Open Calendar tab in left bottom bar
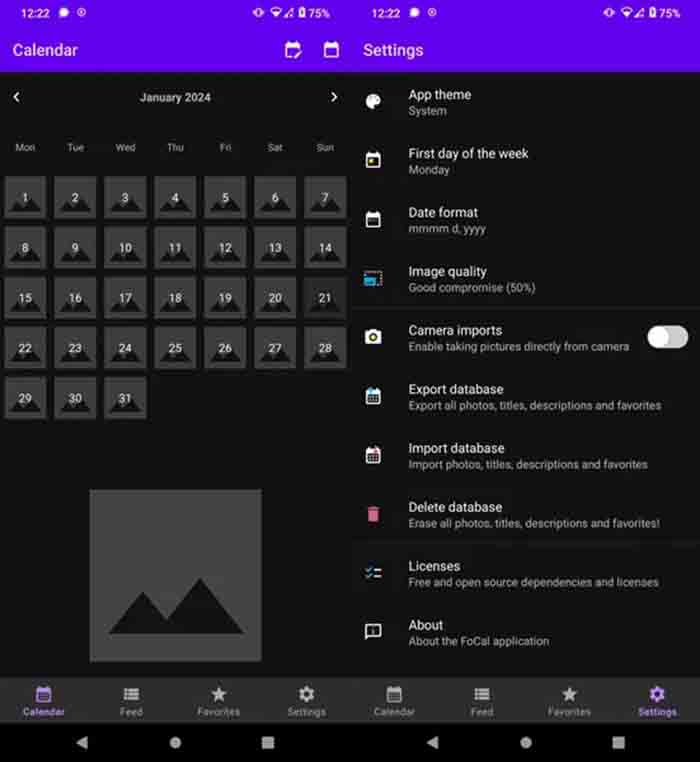 tap(44, 701)
